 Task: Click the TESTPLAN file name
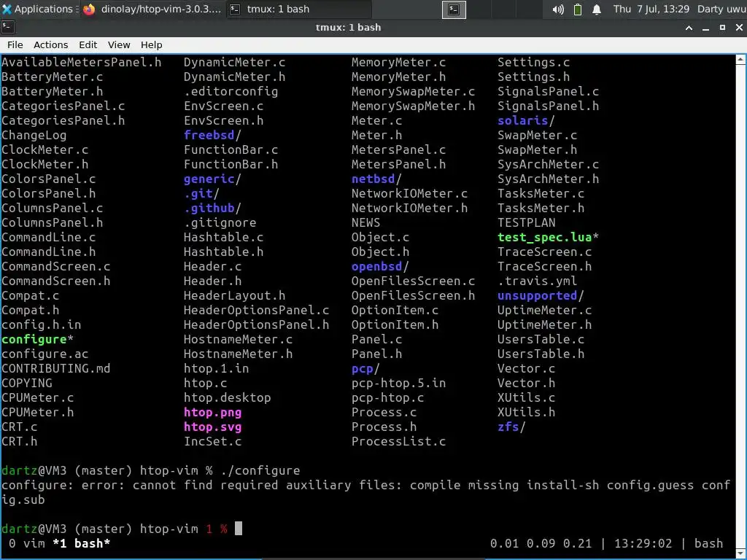526,223
